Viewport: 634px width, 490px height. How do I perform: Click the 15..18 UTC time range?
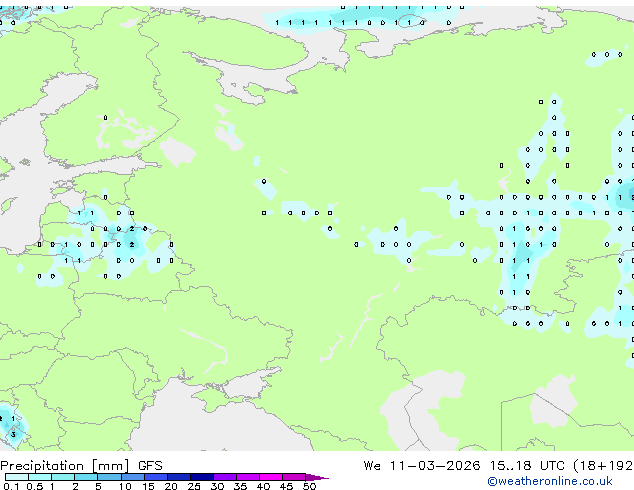tap(527, 466)
